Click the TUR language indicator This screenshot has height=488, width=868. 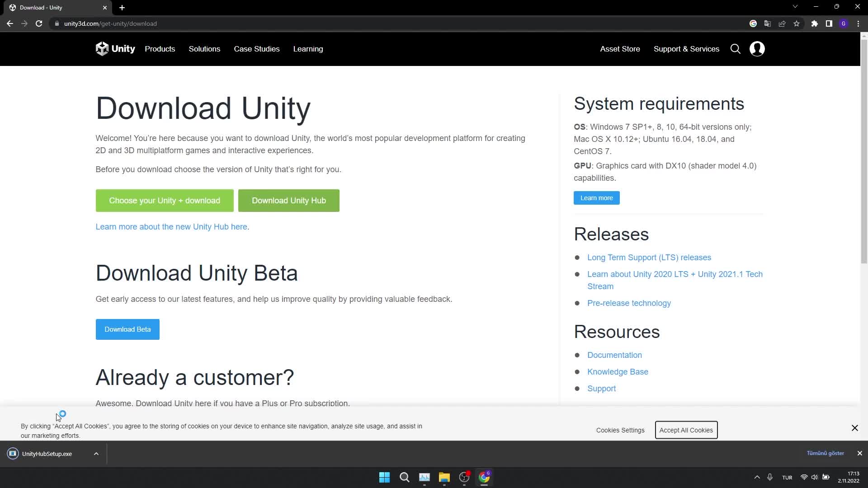[x=787, y=478]
